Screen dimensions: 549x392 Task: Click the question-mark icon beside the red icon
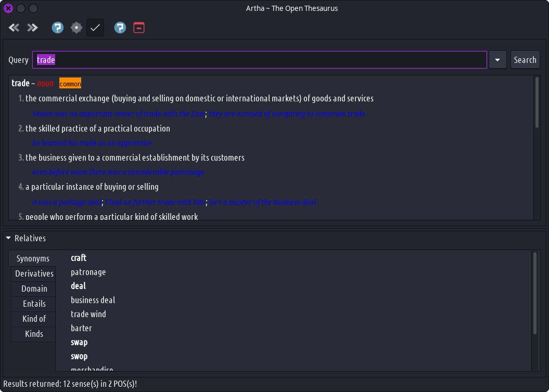120,28
